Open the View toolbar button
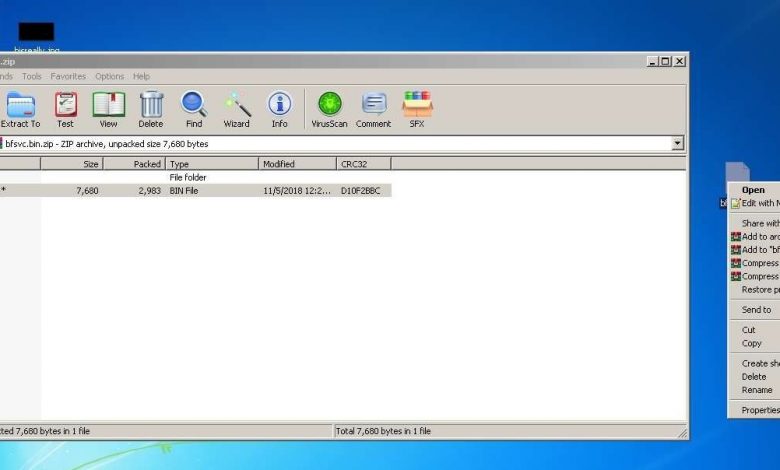Image resolution: width=780 pixels, height=470 pixels. pyautogui.click(x=108, y=110)
